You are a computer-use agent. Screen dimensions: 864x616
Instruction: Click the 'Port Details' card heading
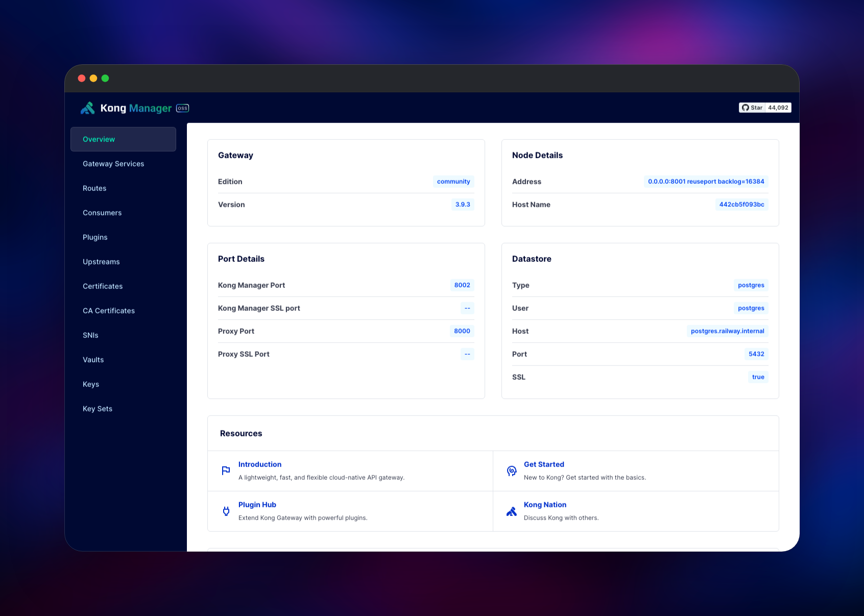pos(241,259)
